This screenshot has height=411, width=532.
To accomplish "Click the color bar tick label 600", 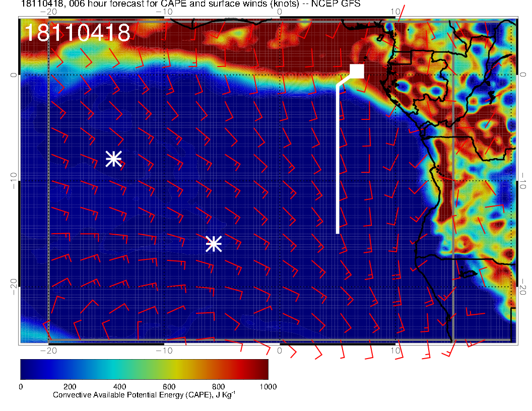I will click(x=169, y=387).
